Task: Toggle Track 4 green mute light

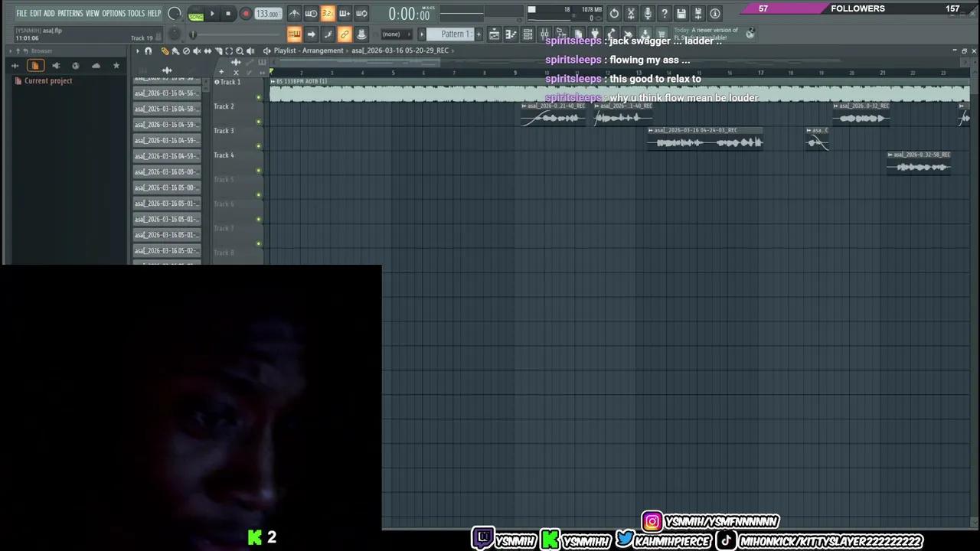Action: point(259,171)
